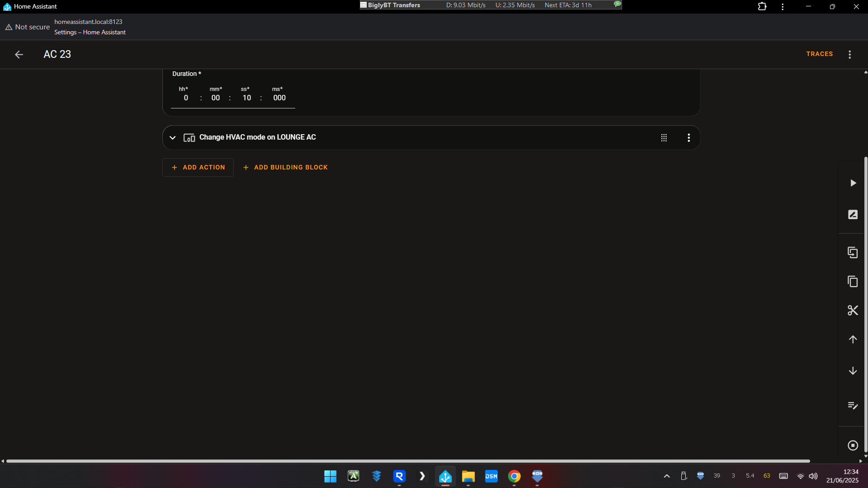Click ADD BUILDING BLOCK button

[x=285, y=167]
